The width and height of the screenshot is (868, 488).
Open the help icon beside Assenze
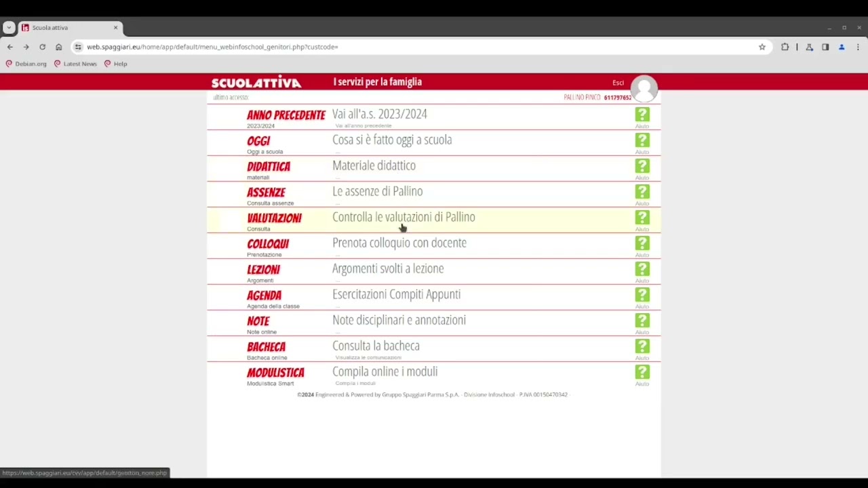[642, 192]
